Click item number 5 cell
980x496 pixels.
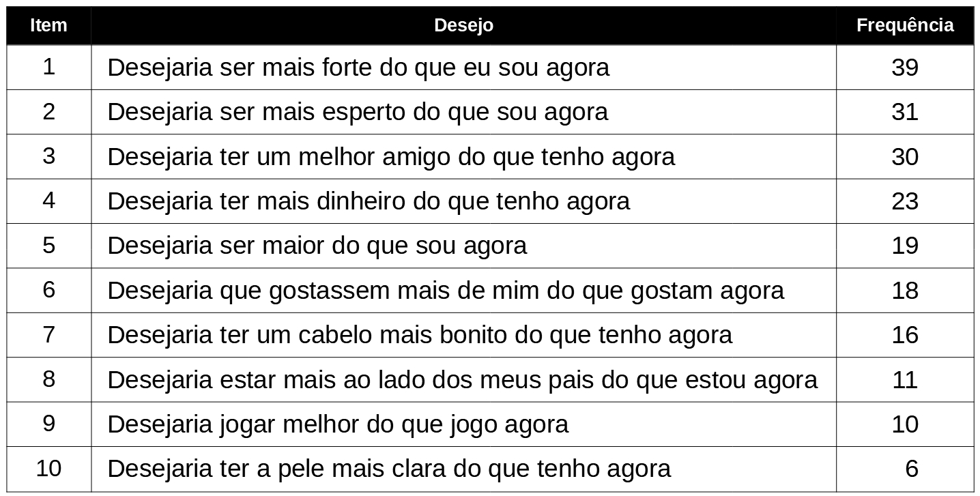[x=48, y=245]
